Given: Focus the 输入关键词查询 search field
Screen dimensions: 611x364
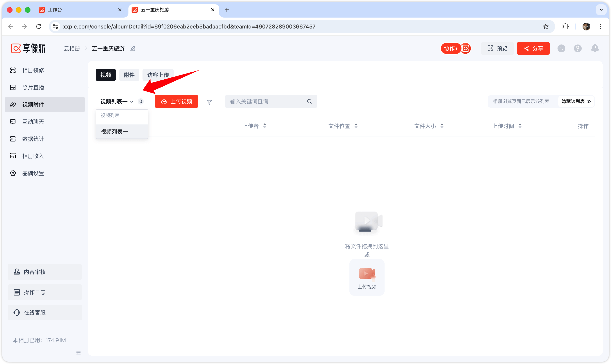Looking at the screenshot, I should (267, 101).
